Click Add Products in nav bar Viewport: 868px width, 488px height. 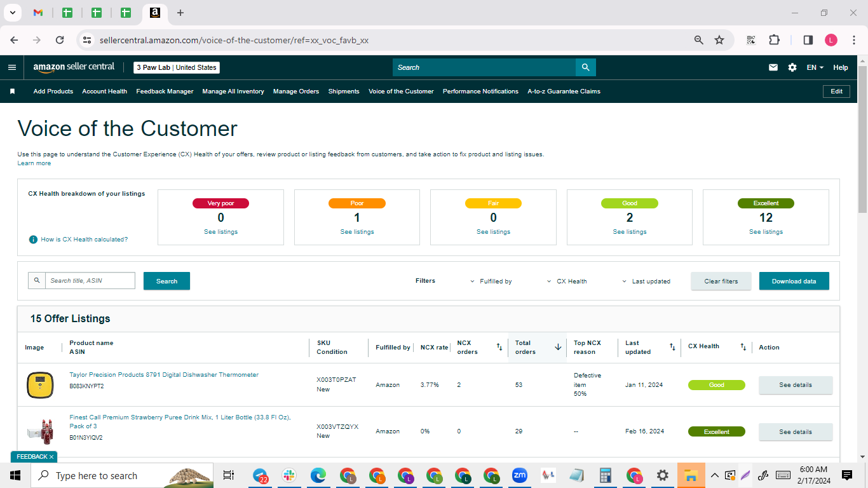53,91
